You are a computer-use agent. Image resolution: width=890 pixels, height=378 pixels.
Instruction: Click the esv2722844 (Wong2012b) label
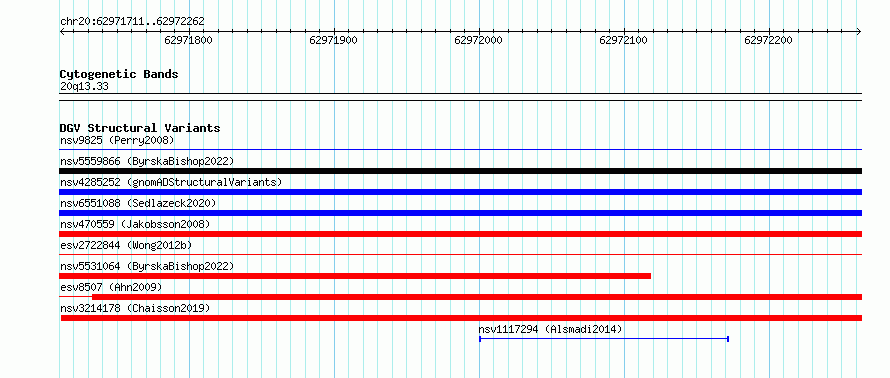(x=126, y=245)
